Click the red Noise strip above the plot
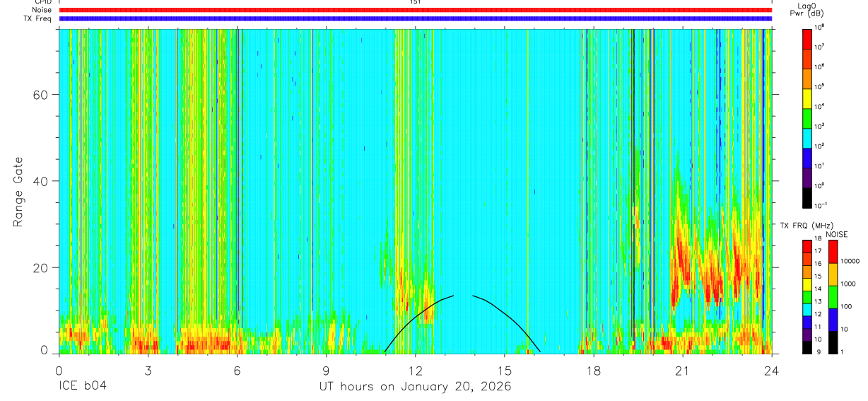This screenshot has width=868, height=401. 415,10
